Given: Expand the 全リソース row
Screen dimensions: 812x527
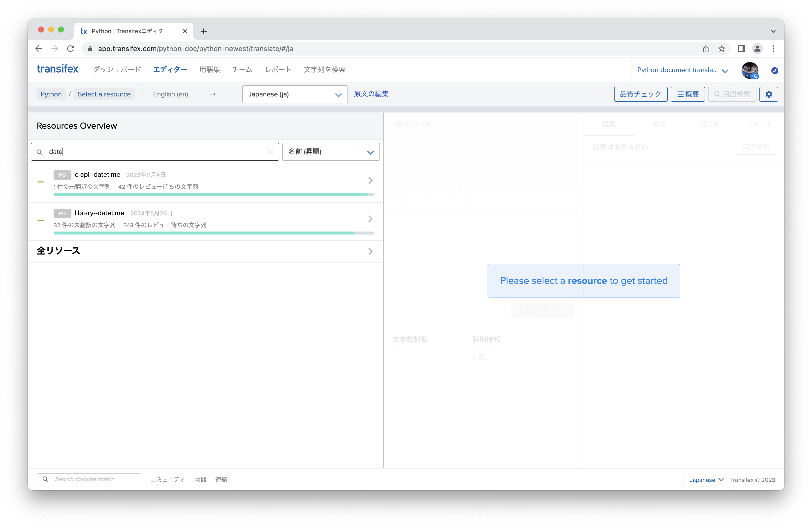Looking at the screenshot, I should 205,251.
